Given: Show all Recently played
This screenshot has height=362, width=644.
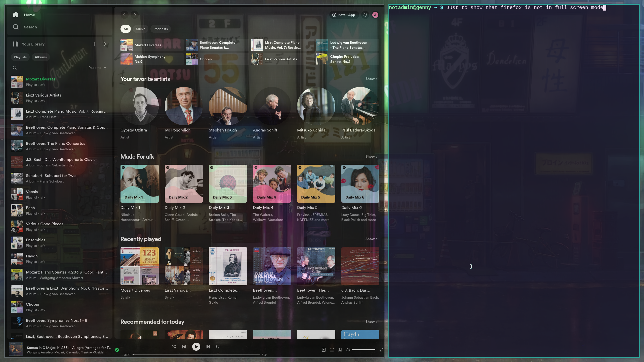Looking at the screenshot, I should (x=372, y=239).
